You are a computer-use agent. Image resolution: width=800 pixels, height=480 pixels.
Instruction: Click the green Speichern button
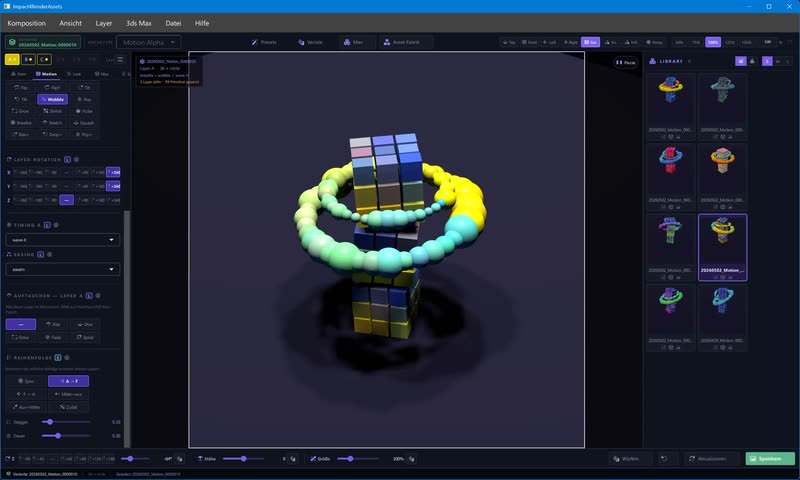[x=770, y=459]
